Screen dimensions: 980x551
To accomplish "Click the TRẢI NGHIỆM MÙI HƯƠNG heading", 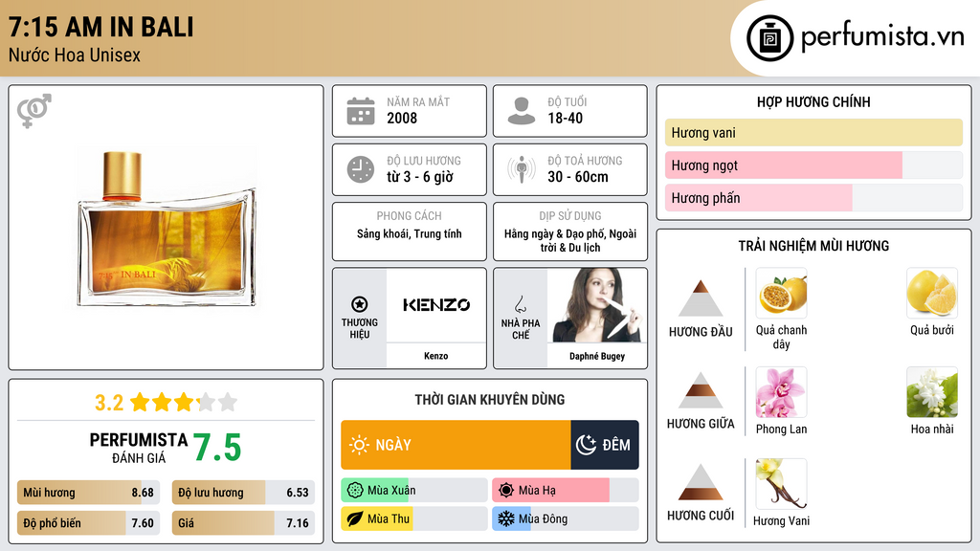I will tap(813, 246).
